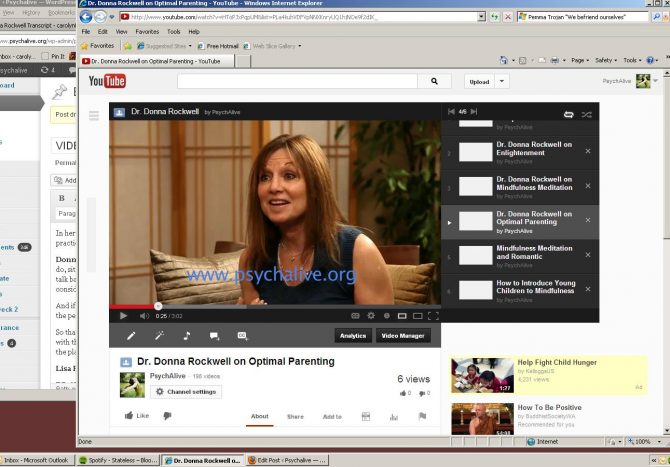Screen dimensions: 670x467
Task: Mute the video volume speaker icon
Action: coord(144,316)
